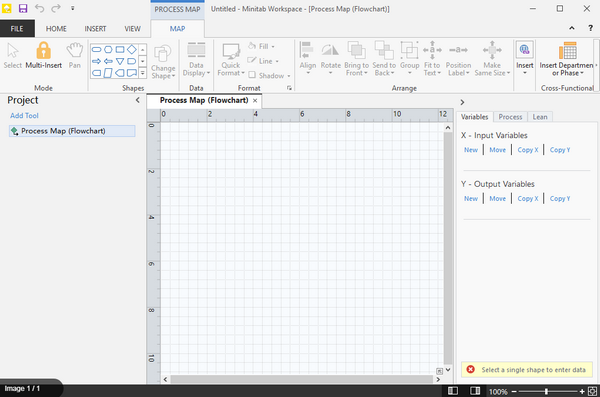Close the Process Map (Flowchart) tab
The image size is (600, 397).
coord(255,101)
